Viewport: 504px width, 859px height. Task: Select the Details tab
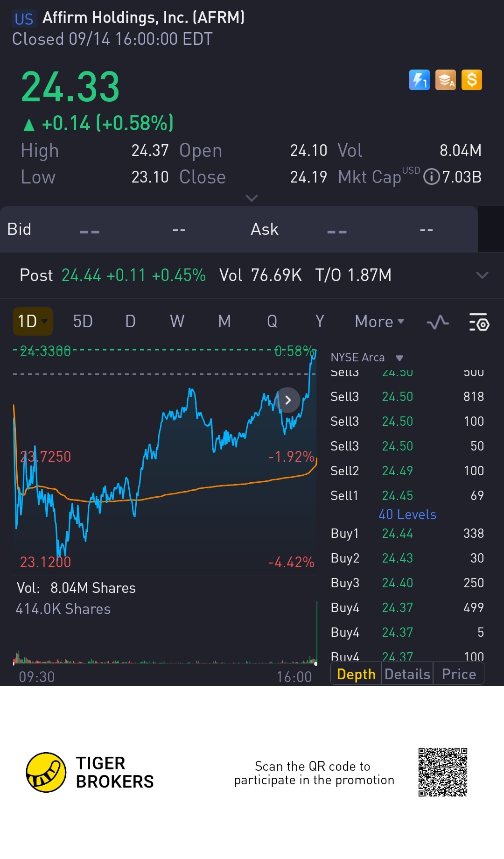tap(407, 674)
